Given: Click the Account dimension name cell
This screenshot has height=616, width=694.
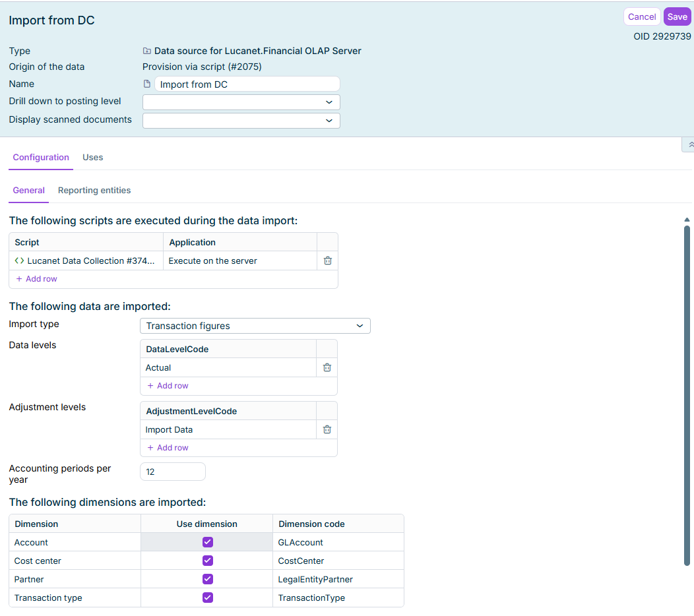Looking at the screenshot, I should (75, 542).
